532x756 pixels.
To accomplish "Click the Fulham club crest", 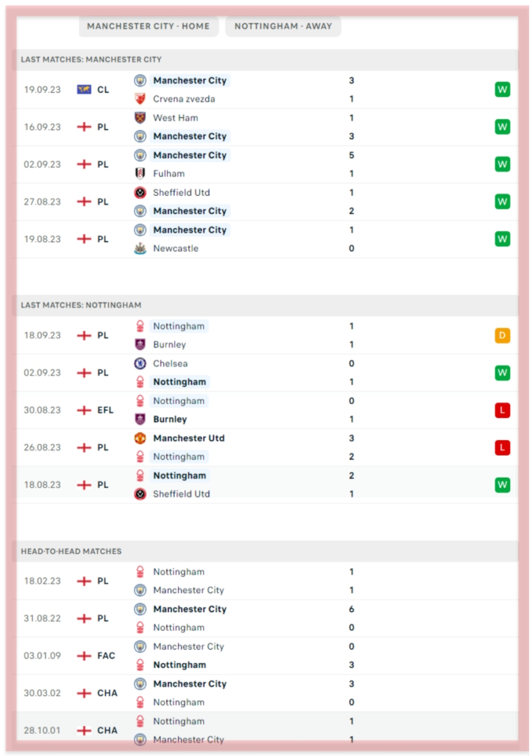I will [x=140, y=173].
